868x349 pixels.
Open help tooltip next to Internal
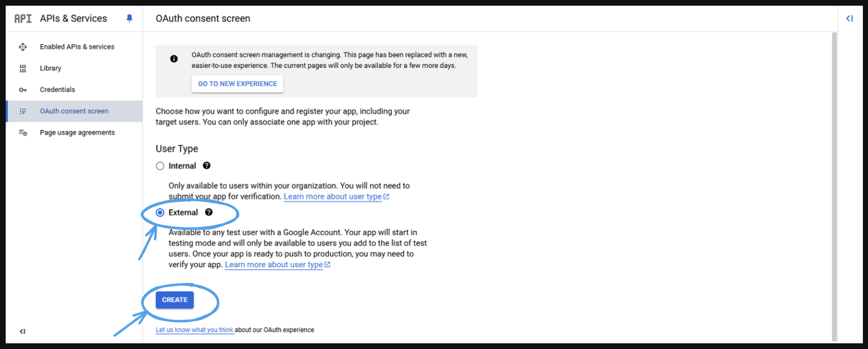coord(207,166)
